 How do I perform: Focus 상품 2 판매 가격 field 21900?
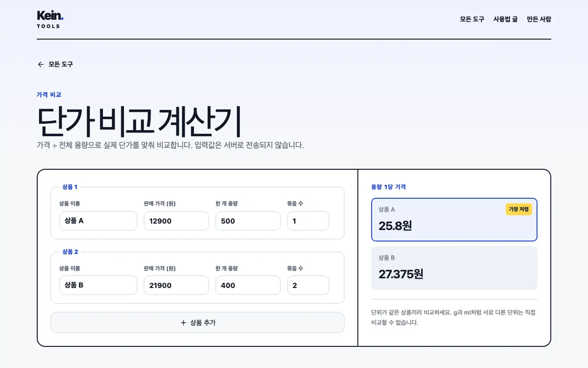(176, 285)
